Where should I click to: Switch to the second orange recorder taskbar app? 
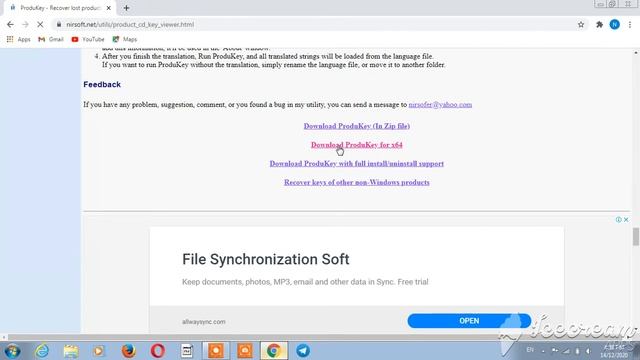[x=245, y=351]
